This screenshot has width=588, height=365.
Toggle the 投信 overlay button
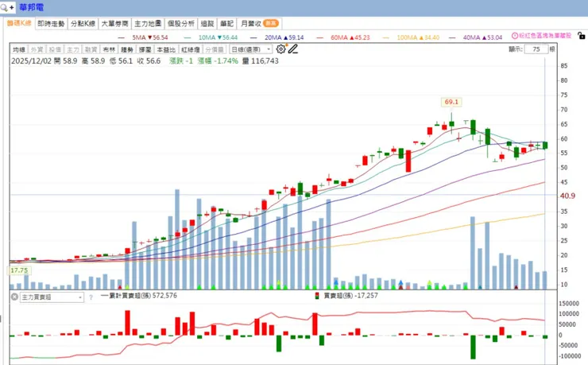[x=55, y=49]
